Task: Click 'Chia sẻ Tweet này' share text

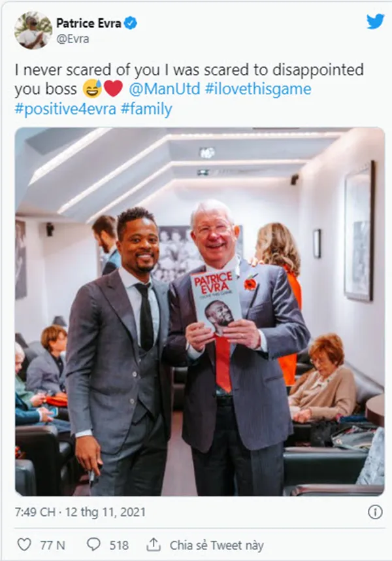Action: pyautogui.click(x=216, y=545)
